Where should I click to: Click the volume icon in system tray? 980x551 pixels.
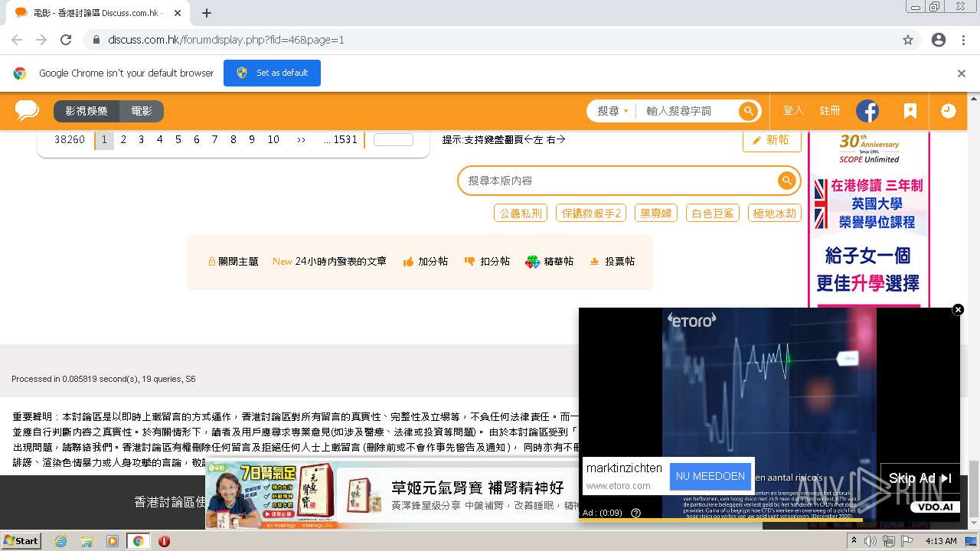pos(871,541)
